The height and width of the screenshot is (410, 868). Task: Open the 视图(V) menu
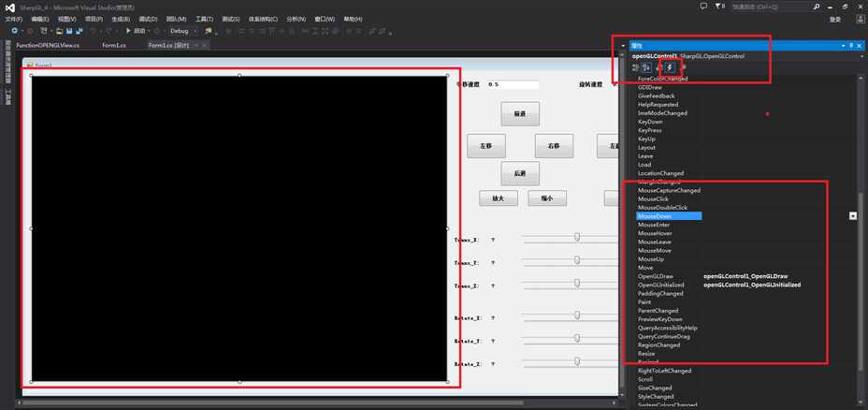[x=67, y=20]
